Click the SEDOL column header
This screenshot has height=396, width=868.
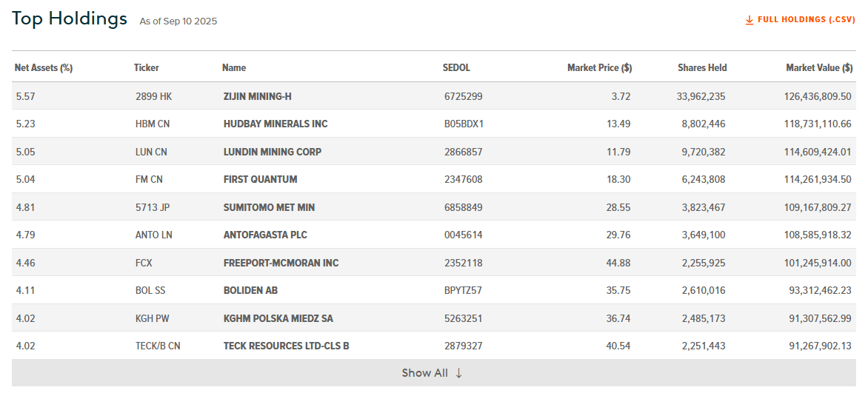(x=456, y=68)
